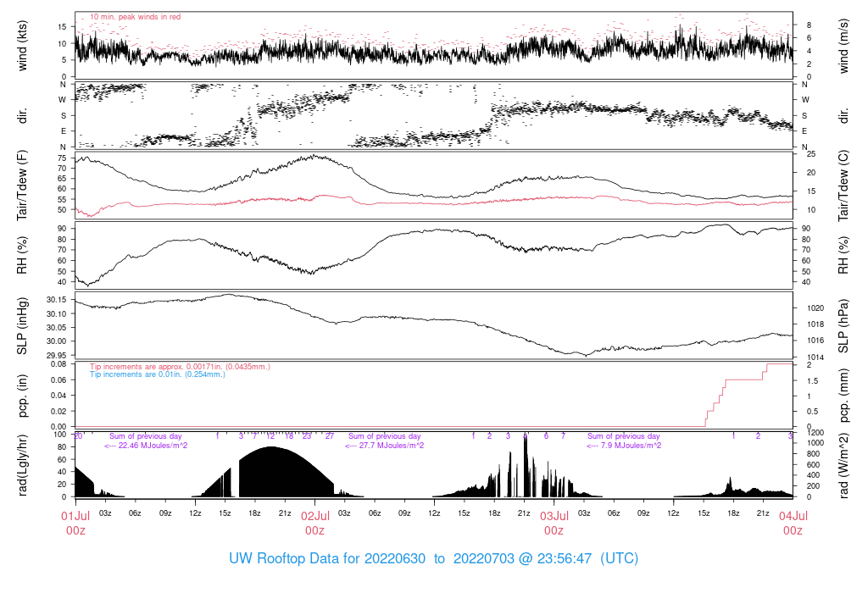Screen dimensions: 868x593
Task: Click the '75' tick on the Fahrenheit axis
Action: [62, 158]
